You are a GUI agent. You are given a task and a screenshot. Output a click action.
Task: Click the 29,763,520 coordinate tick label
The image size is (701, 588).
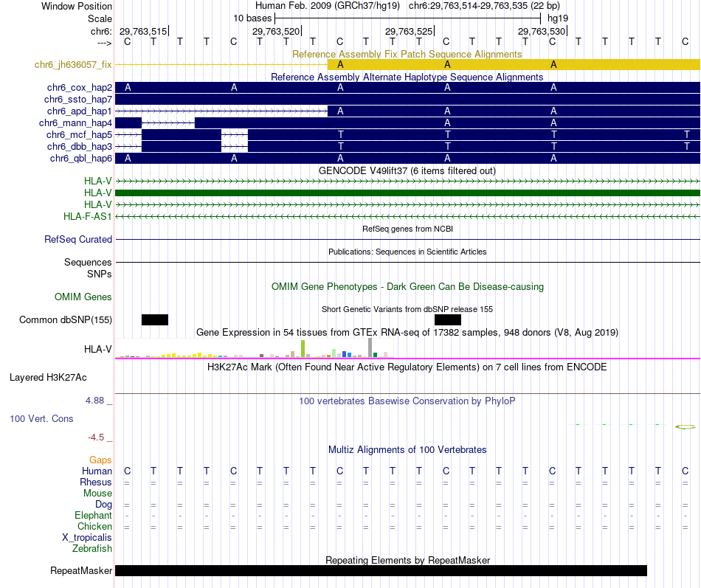(x=275, y=31)
